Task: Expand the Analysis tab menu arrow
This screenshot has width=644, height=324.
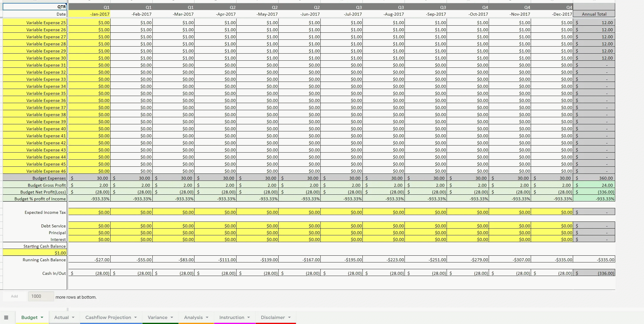Action: coord(207,317)
